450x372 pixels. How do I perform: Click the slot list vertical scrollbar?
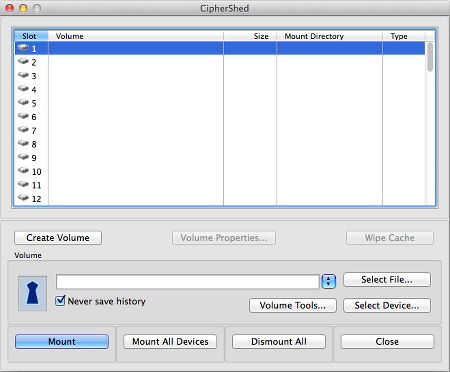430,123
